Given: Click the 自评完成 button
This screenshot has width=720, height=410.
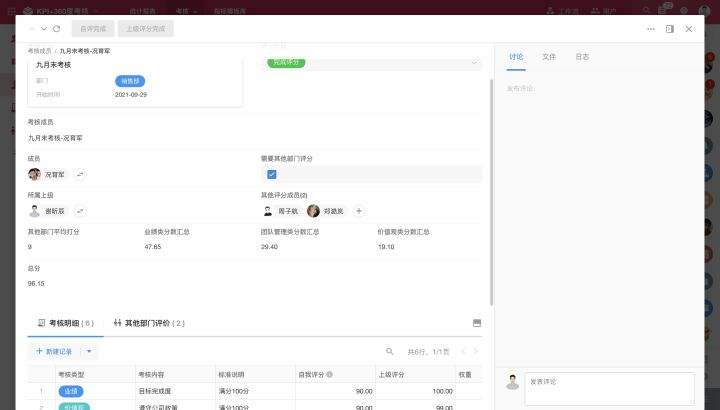Looking at the screenshot, I should point(93,28).
